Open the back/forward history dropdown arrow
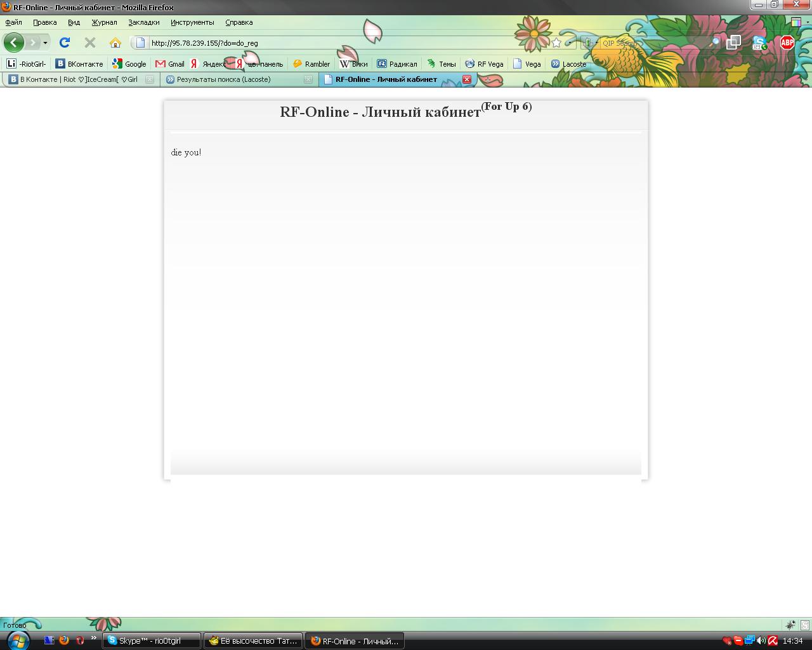Image resolution: width=812 pixels, height=650 pixels. [x=45, y=43]
